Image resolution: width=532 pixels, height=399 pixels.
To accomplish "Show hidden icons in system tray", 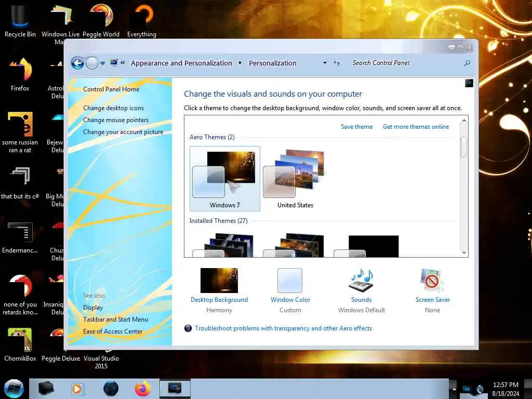I will 454,389.
